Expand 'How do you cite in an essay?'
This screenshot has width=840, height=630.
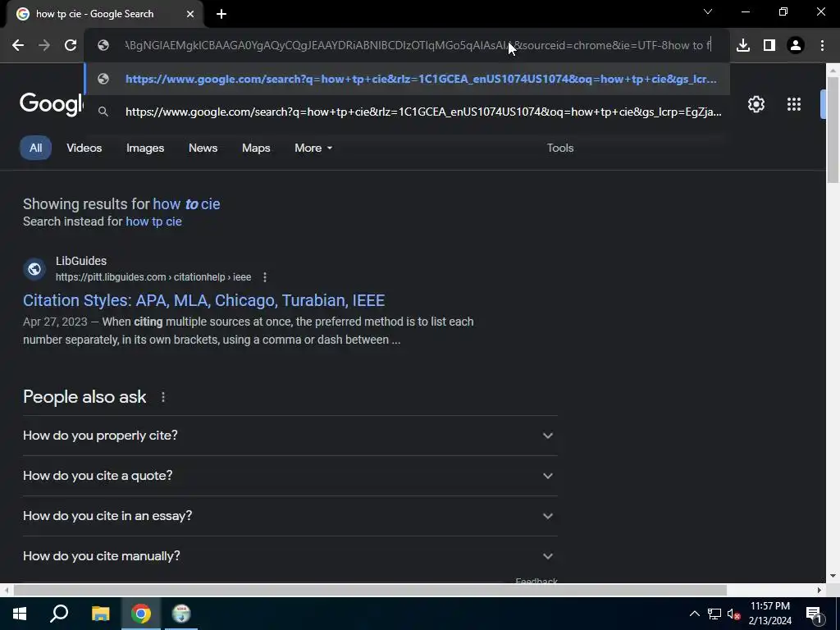(x=290, y=516)
